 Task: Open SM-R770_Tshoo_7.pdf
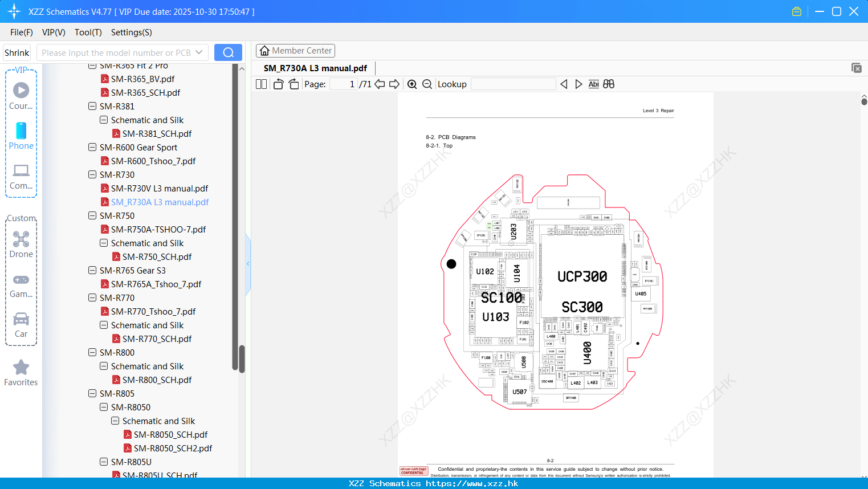point(153,311)
